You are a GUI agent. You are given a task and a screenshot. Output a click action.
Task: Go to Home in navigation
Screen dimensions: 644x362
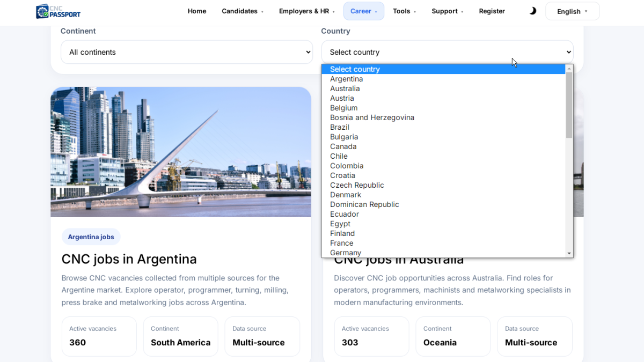(197, 11)
